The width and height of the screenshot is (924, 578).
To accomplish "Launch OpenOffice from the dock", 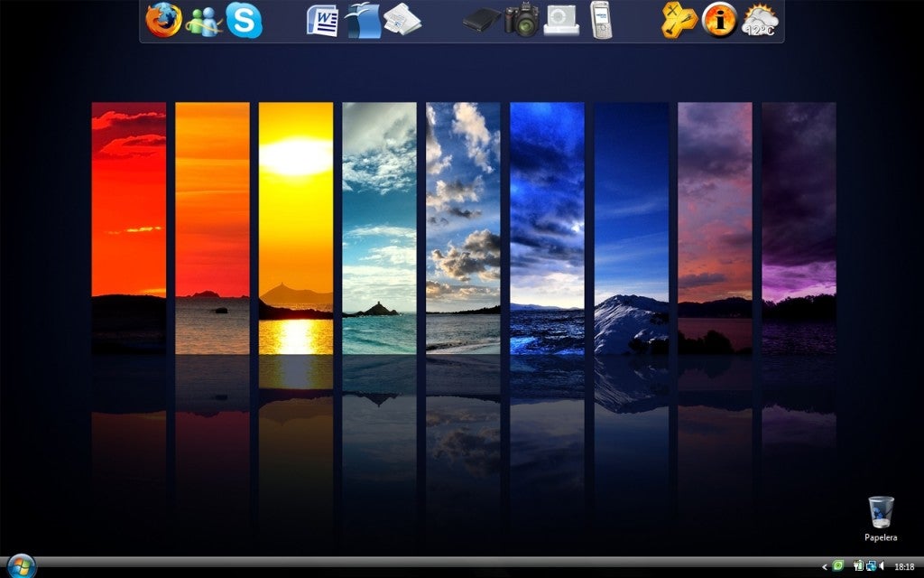I will [x=363, y=21].
